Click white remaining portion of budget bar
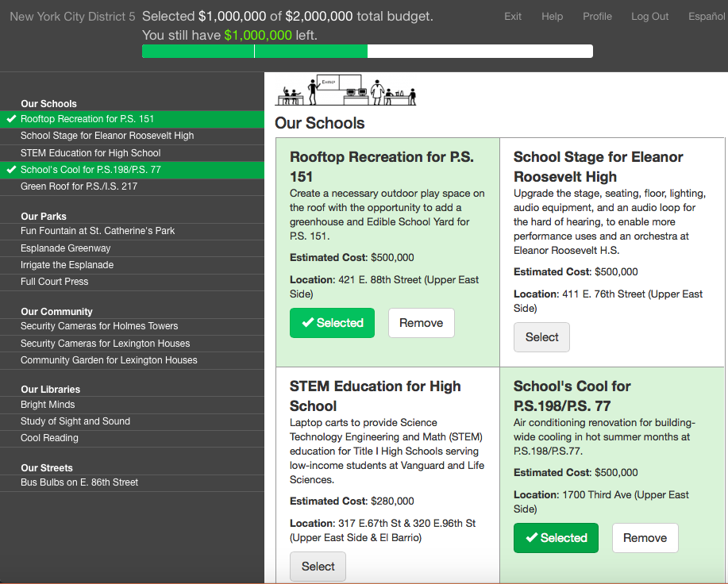Viewport: 728px width, 584px height. pos(480,51)
